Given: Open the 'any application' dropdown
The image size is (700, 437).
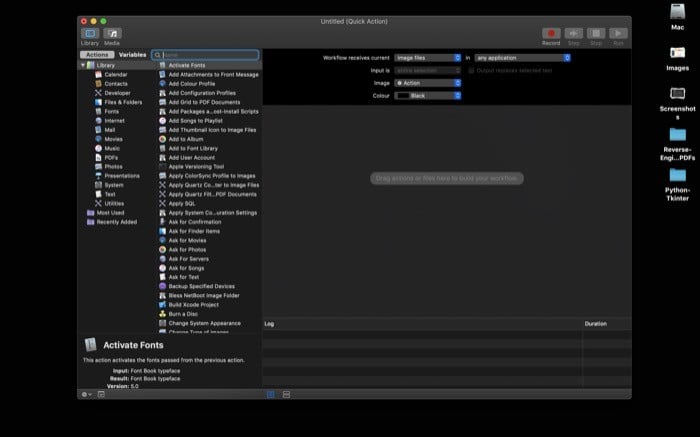Looking at the screenshot, I should pyautogui.click(x=522, y=58).
